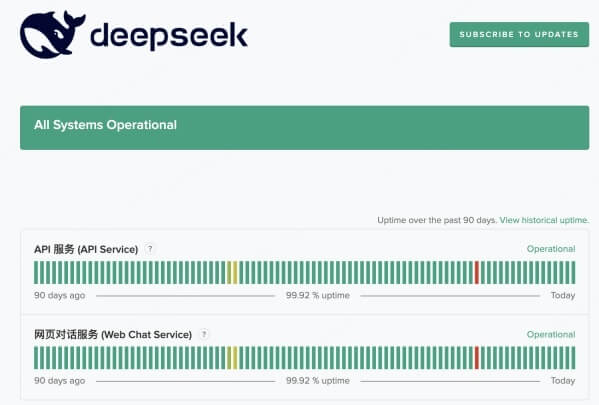
Task: Subscribe to updates button
Action: tap(519, 34)
